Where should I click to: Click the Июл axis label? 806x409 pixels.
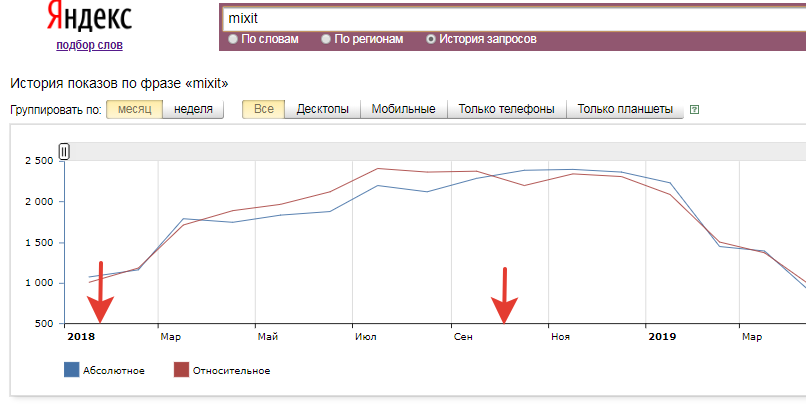tap(365, 337)
